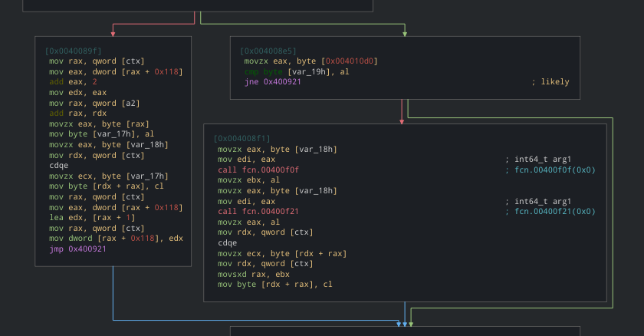Click the fcn.00400f0f(0x0) comment

click(554, 170)
